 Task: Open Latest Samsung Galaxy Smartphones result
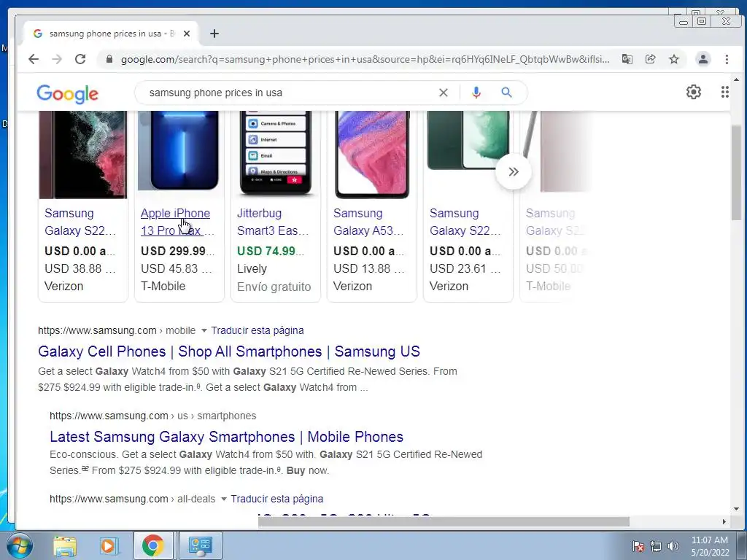tap(226, 437)
